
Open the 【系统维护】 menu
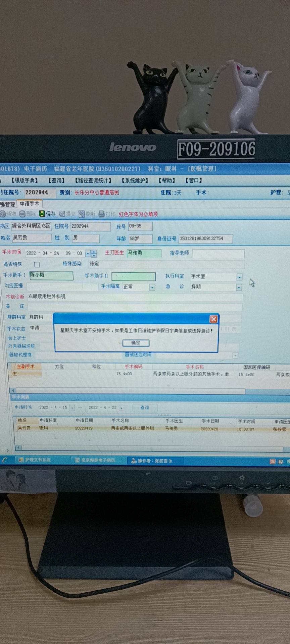(135, 180)
